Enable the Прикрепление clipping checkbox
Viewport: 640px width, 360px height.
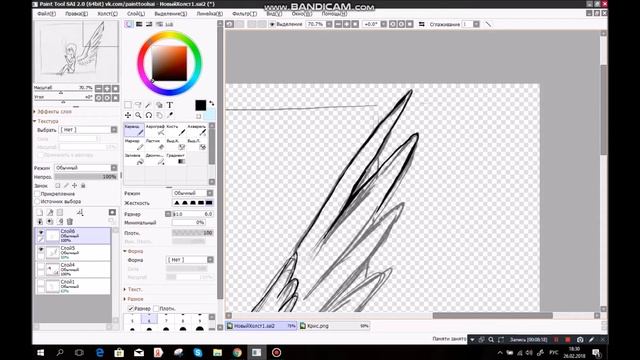coord(38,194)
